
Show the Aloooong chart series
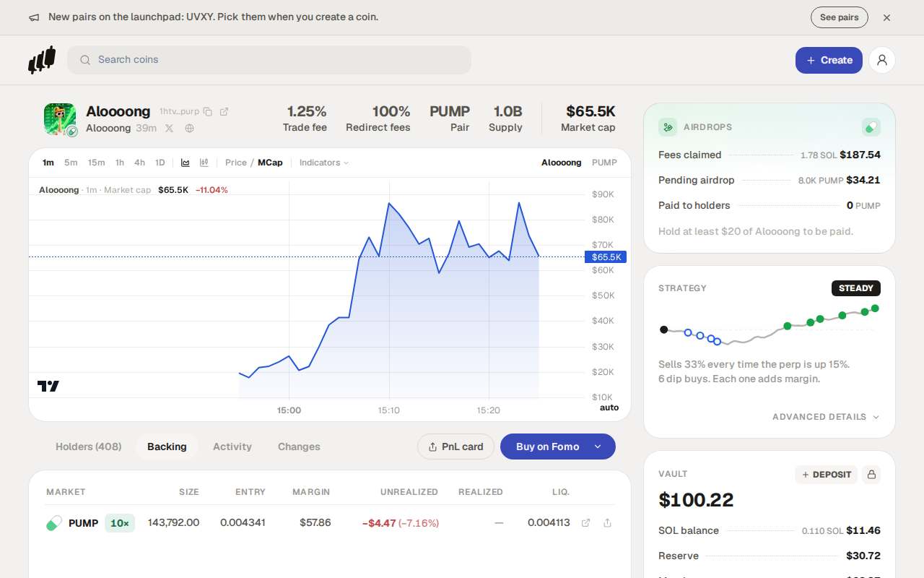click(561, 163)
